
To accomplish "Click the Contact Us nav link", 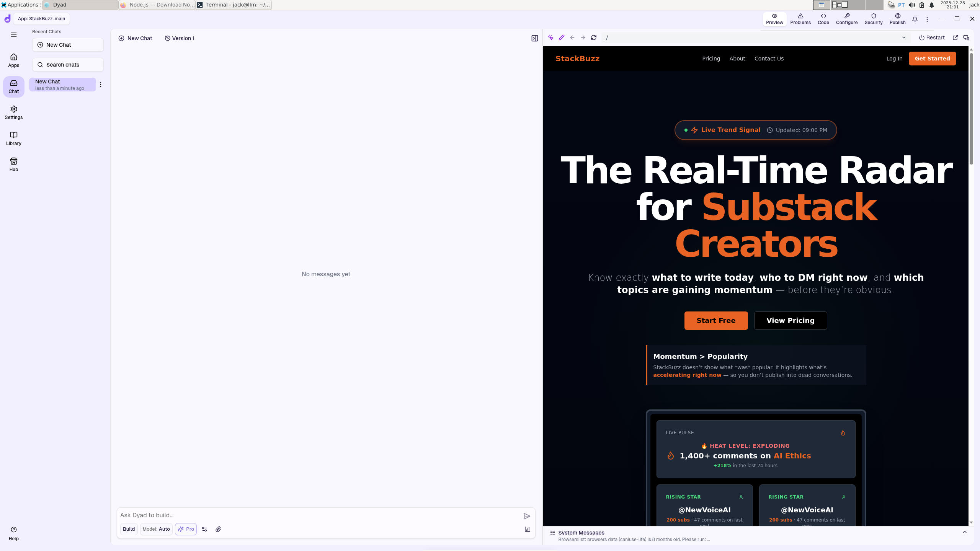I will tap(769, 59).
